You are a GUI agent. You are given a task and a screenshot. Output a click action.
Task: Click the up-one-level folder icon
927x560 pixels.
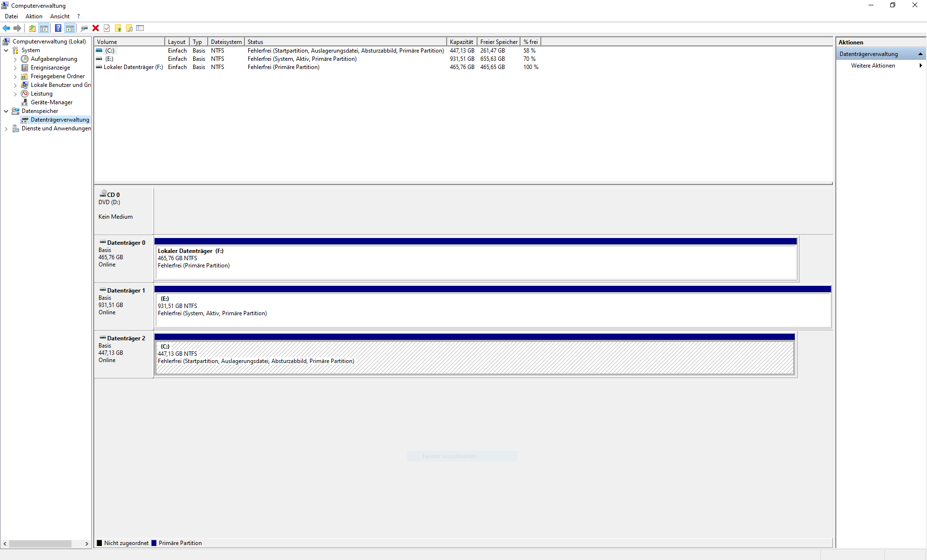(32, 28)
